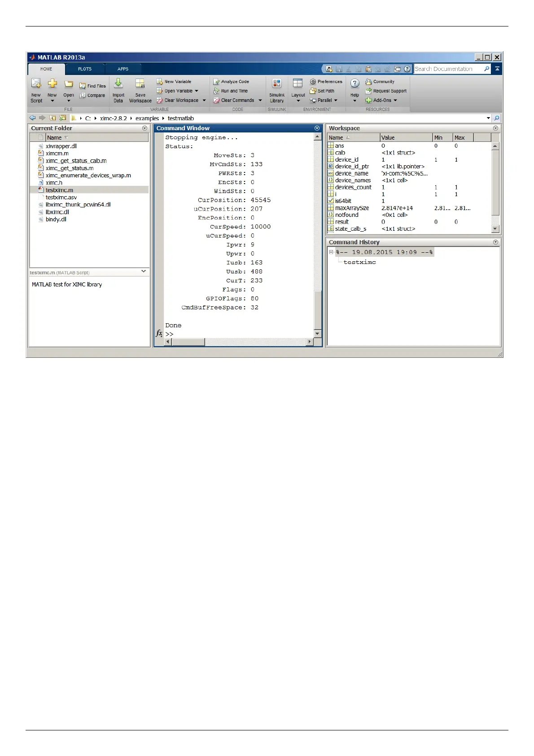Toggle the is64bit checkbox in Workspace
Image resolution: width=534 pixels, height=756 pixels.
click(331, 201)
